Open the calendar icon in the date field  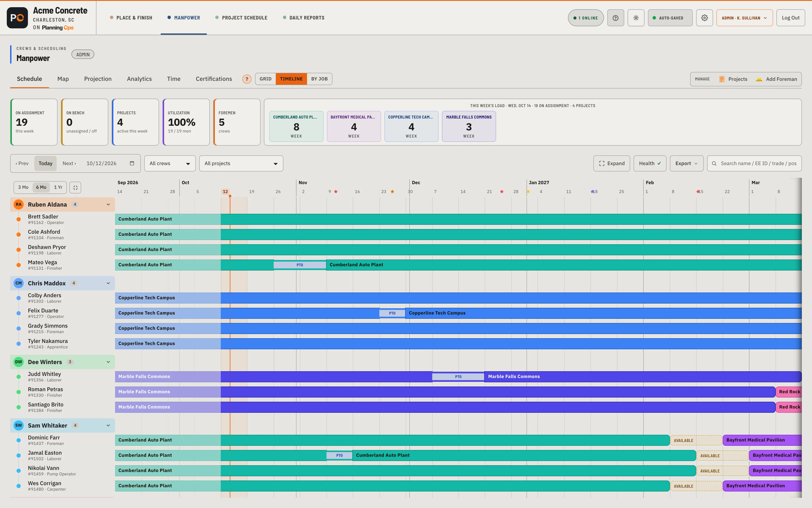coord(132,163)
